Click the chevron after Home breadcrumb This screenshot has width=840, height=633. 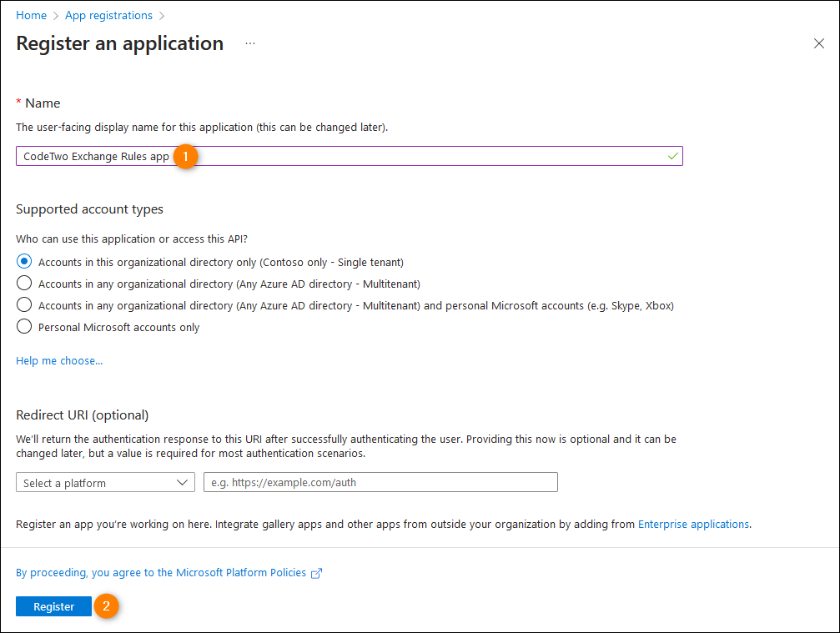coord(56,16)
